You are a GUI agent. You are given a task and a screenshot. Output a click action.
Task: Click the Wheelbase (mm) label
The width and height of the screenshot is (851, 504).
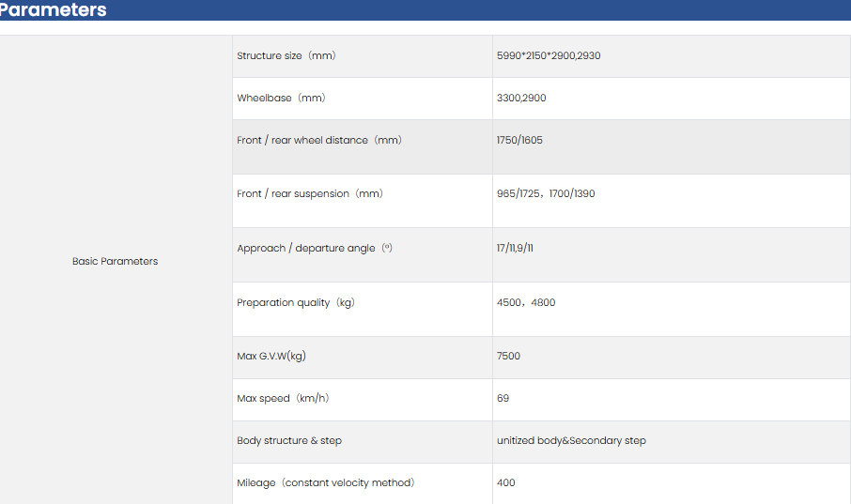click(x=281, y=98)
